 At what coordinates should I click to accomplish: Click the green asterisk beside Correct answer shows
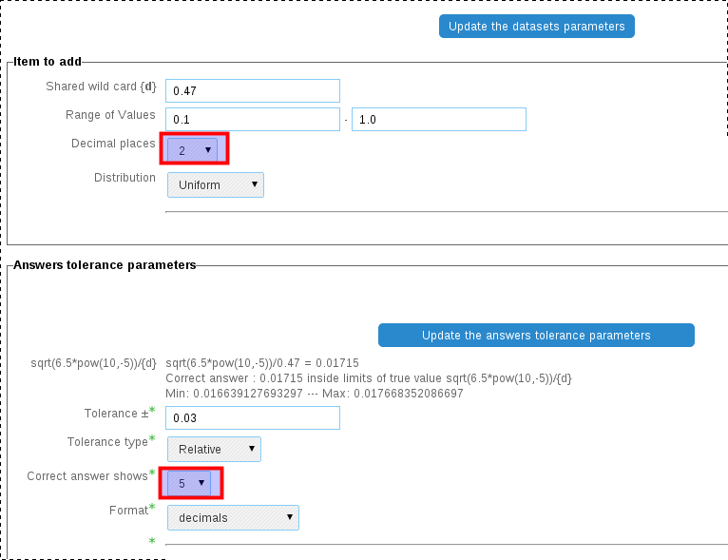click(152, 473)
